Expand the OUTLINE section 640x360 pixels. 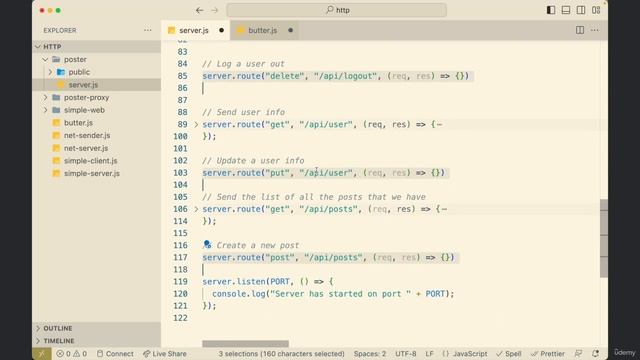pyautogui.click(x=97, y=328)
